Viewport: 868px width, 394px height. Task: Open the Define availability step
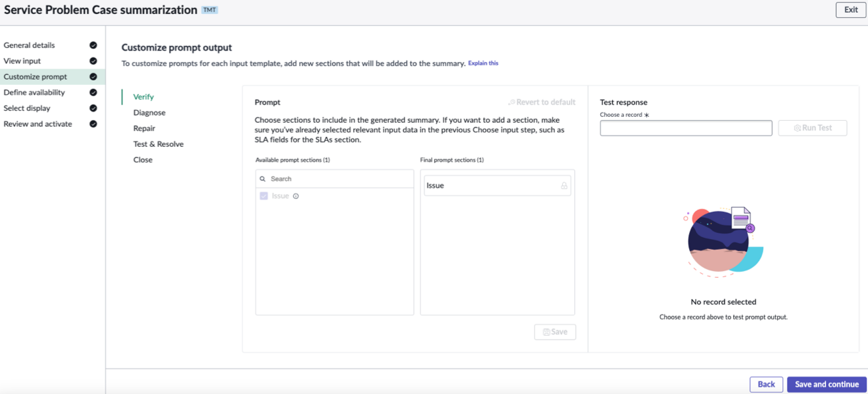pos(34,92)
